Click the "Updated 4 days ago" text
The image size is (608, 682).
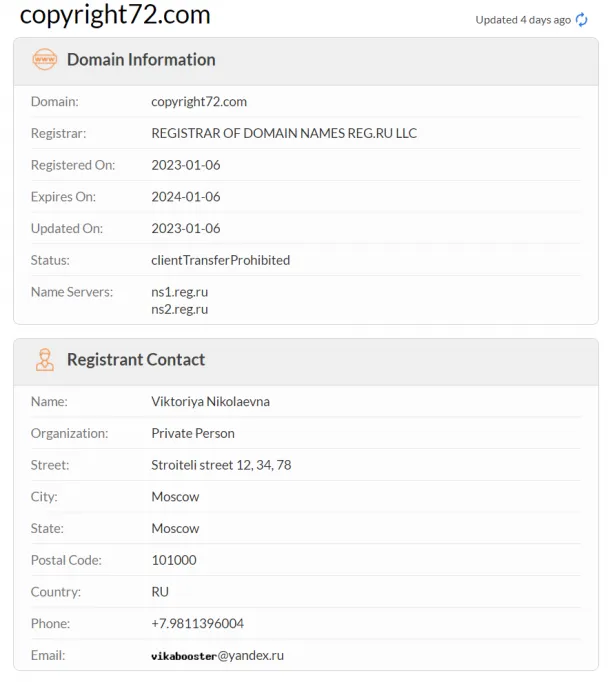click(523, 20)
